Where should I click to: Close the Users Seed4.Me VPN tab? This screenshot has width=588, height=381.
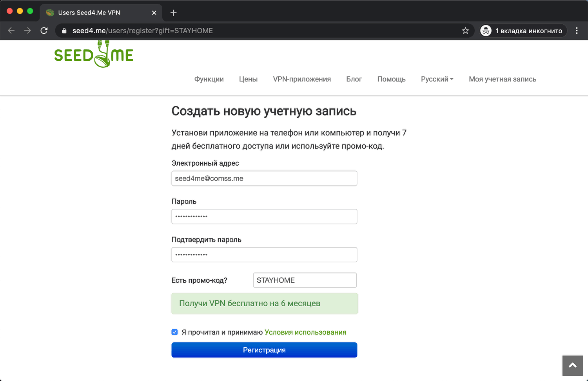tap(154, 13)
